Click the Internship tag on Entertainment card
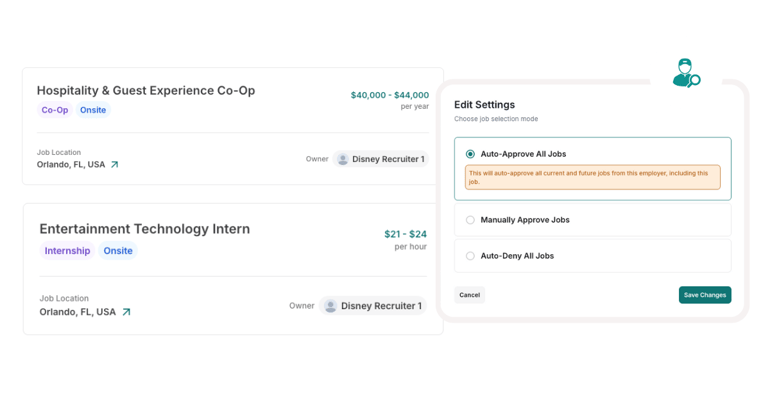The height and width of the screenshot is (402, 770). tap(67, 251)
